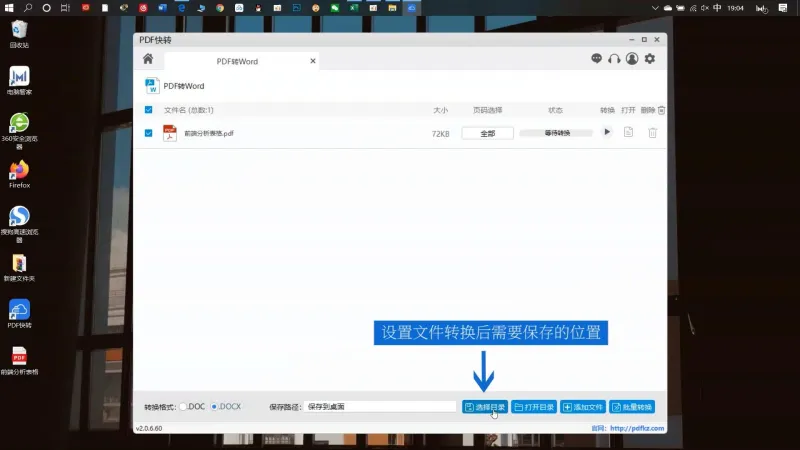Open the http://pdfkz.com website link
This screenshot has height=450, width=800.
pos(637,429)
